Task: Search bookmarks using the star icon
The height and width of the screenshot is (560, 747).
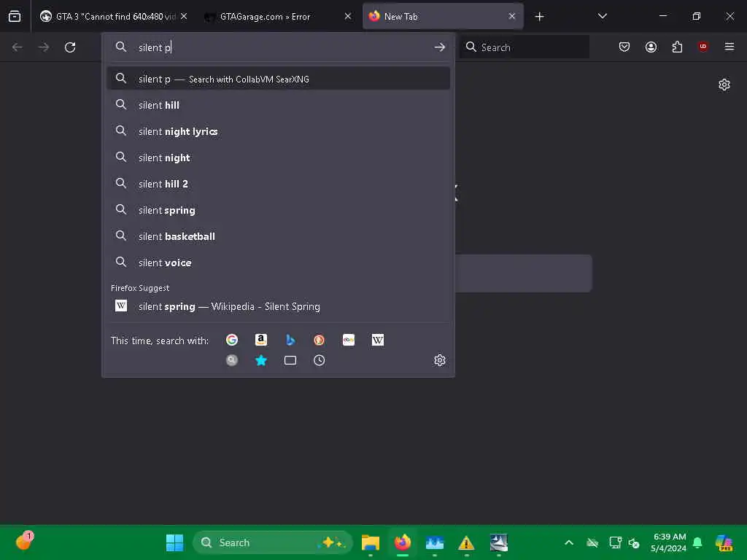Action: coord(261,360)
